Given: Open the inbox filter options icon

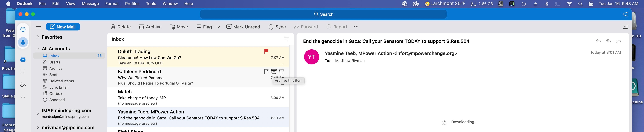Looking at the screenshot, I should click(286, 39).
